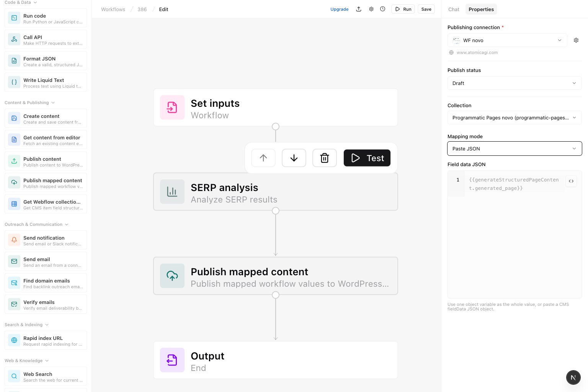Viewport: 588px width, 392px height.
Task: Click the Format JSON file icon
Action: [14, 61]
